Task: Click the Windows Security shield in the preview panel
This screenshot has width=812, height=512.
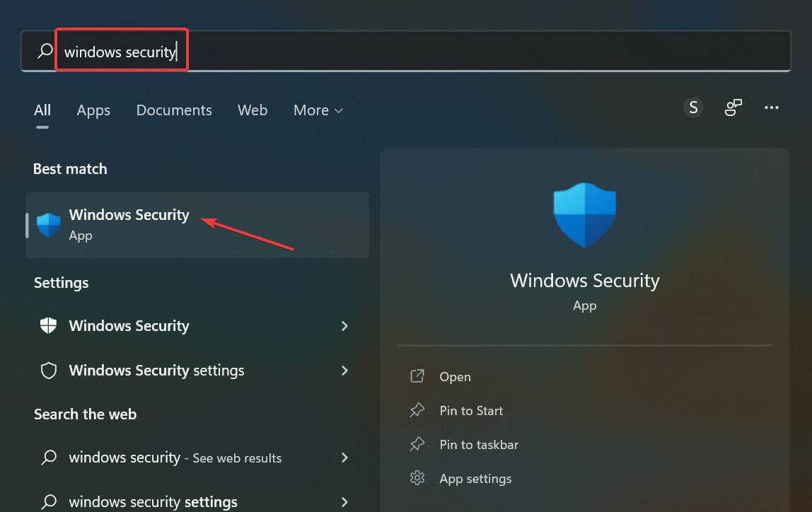Action: pos(584,214)
